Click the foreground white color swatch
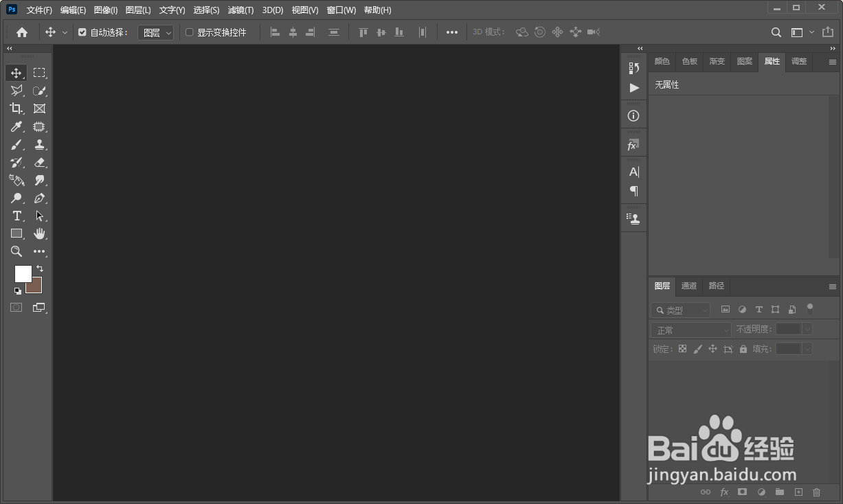The width and height of the screenshot is (843, 504). [x=23, y=273]
